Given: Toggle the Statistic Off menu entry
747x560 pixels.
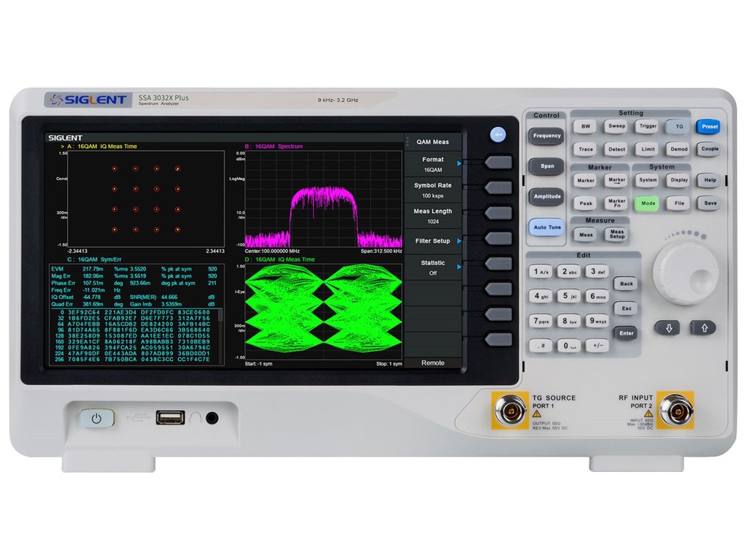Looking at the screenshot, I should (x=433, y=268).
